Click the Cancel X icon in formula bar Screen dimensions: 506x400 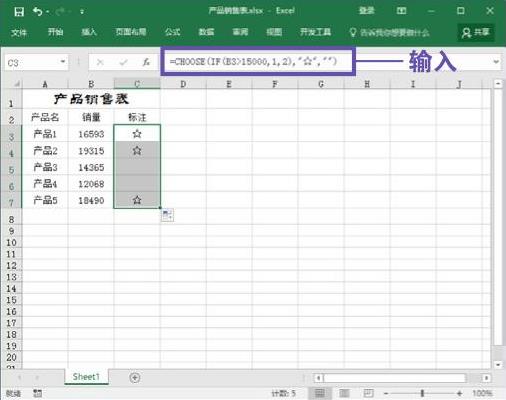[100, 62]
